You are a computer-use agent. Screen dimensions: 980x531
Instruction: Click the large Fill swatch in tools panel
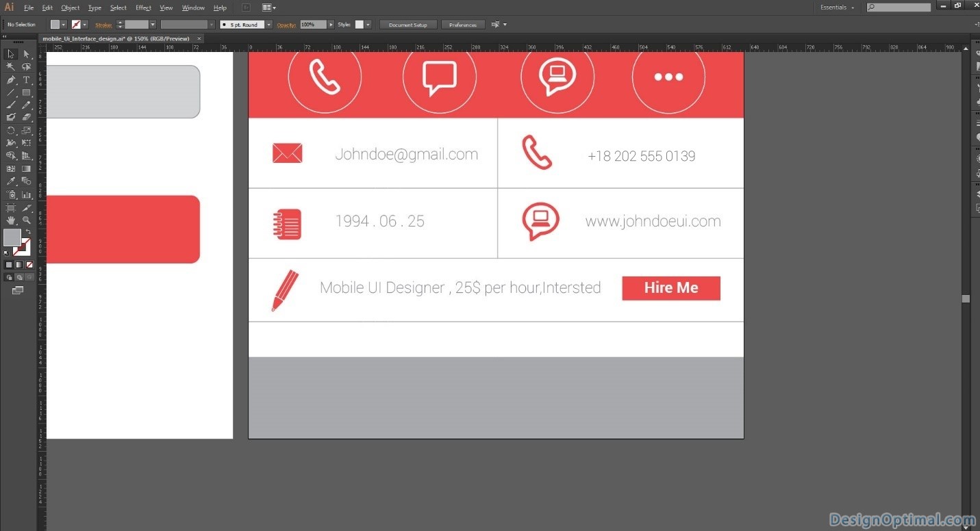click(x=12, y=237)
